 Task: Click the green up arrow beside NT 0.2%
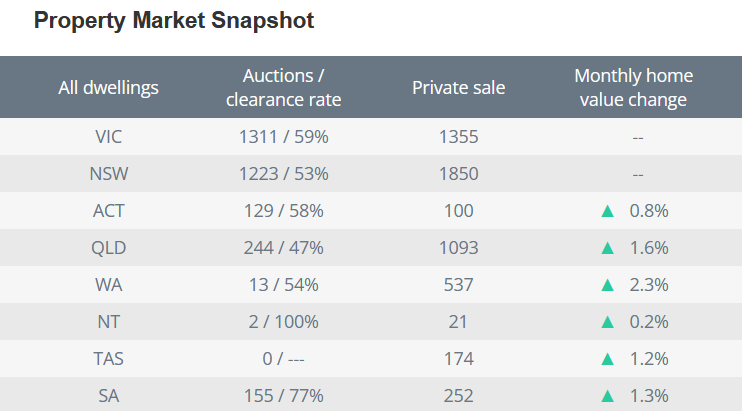[x=606, y=322]
